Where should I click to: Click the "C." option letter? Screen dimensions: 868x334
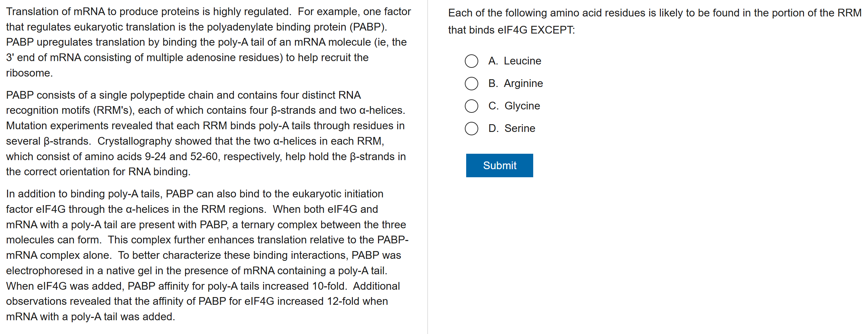click(x=493, y=106)
